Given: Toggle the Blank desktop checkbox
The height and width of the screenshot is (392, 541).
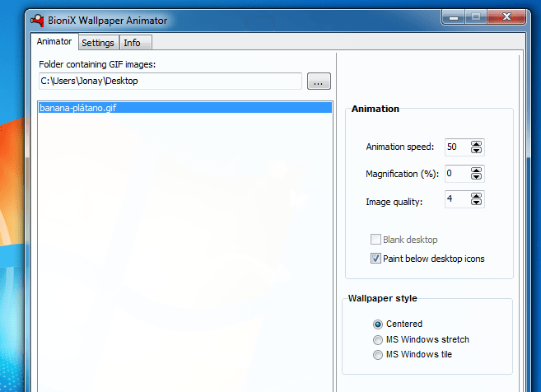Looking at the screenshot, I should [375, 240].
